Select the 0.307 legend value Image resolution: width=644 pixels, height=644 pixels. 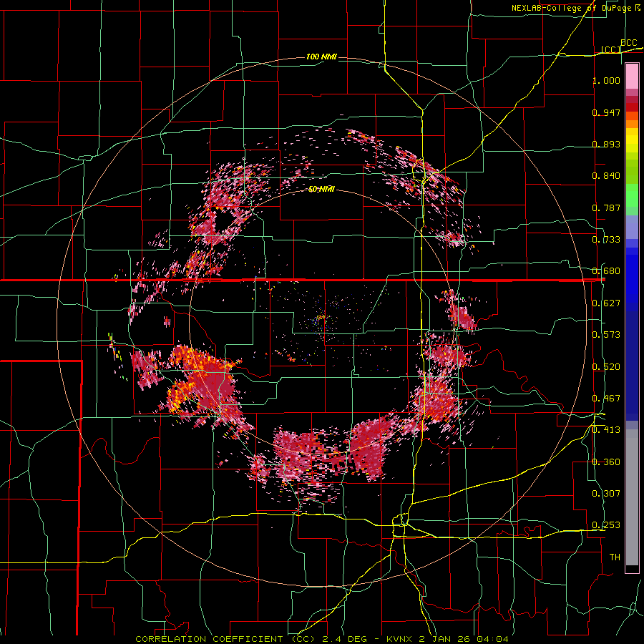(x=606, y=494)
